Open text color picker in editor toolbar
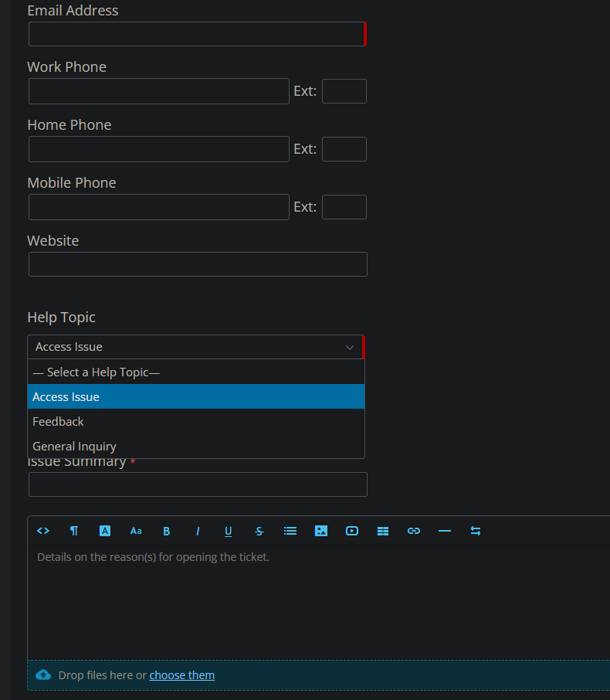Image resolution: width=610 pixels, height=700 pixels. [105, 531]
